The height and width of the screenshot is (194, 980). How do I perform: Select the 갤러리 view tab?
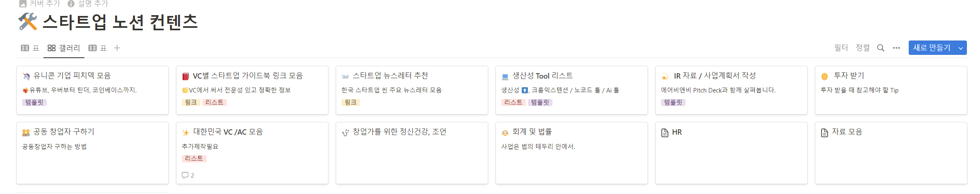pos(64,48)
